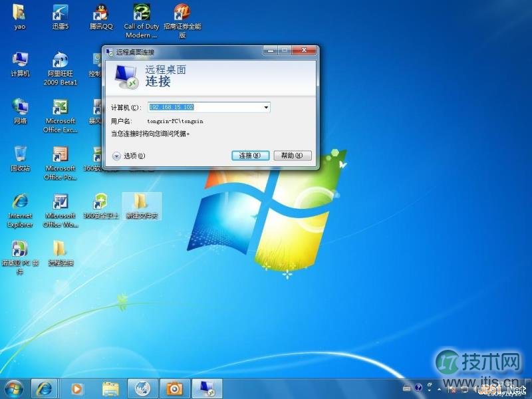Open the 诺基亚 PC 套件 shortcut
The width and height of the screenshot is (532, 399).
tap(20, 258)
